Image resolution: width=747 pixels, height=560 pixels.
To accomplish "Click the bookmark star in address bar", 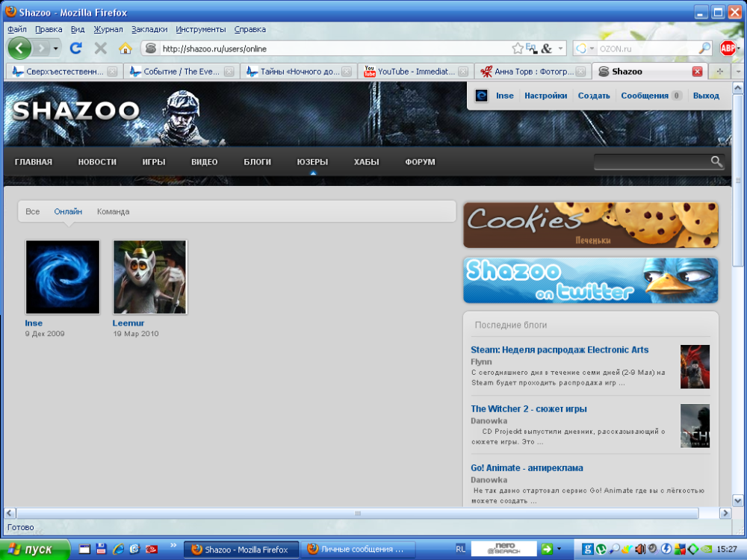I will coord(517,49).
